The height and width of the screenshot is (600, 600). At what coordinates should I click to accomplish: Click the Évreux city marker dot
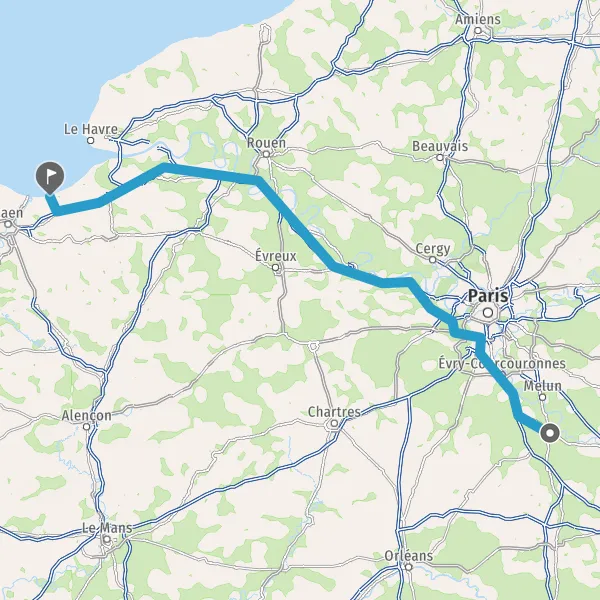tap(276, 267)
